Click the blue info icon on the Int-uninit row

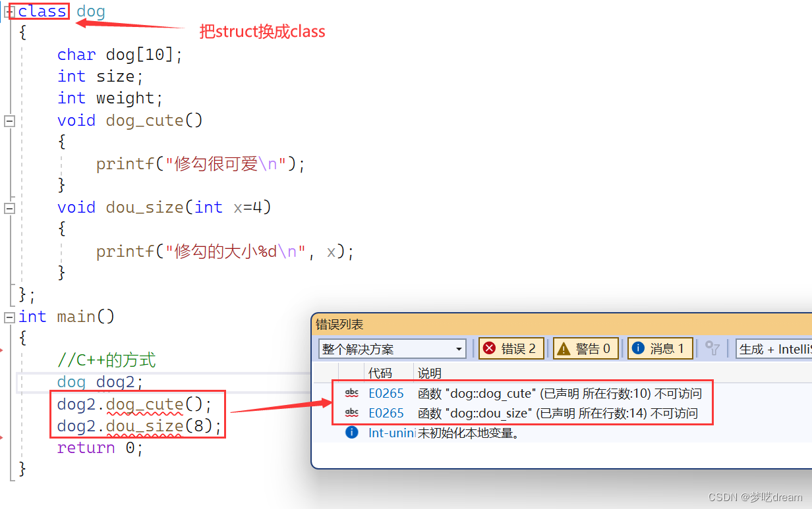352,433
